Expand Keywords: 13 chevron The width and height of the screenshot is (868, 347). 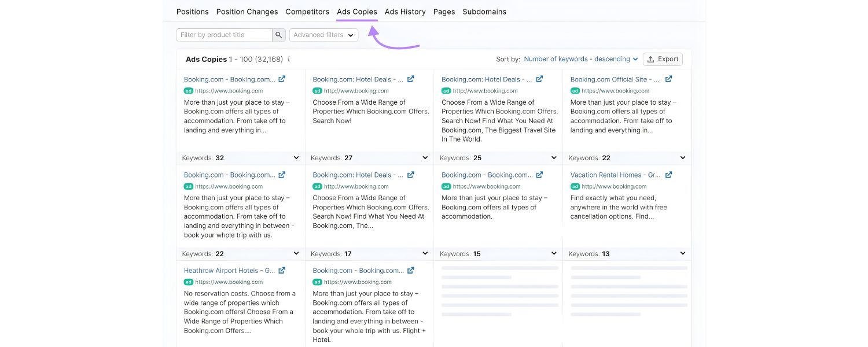click(683, 254)
